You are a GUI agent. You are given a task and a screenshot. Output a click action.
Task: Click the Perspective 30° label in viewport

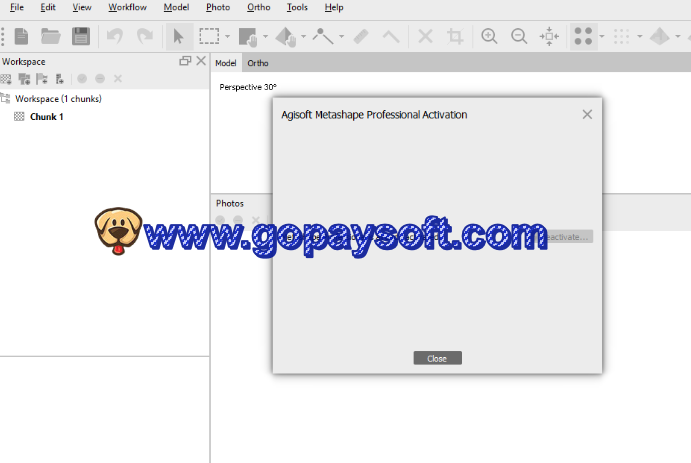click(248, 87)
